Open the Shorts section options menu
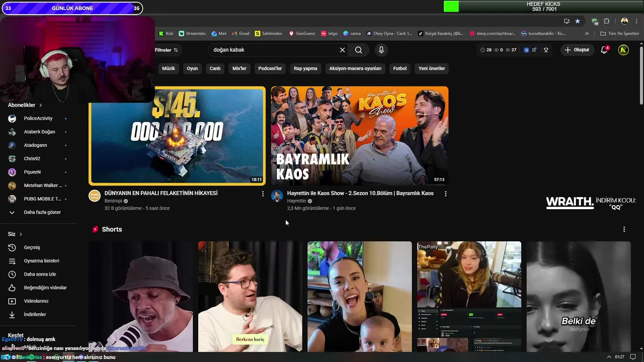The width and height of the screenshot is (644, 362). 624,229
